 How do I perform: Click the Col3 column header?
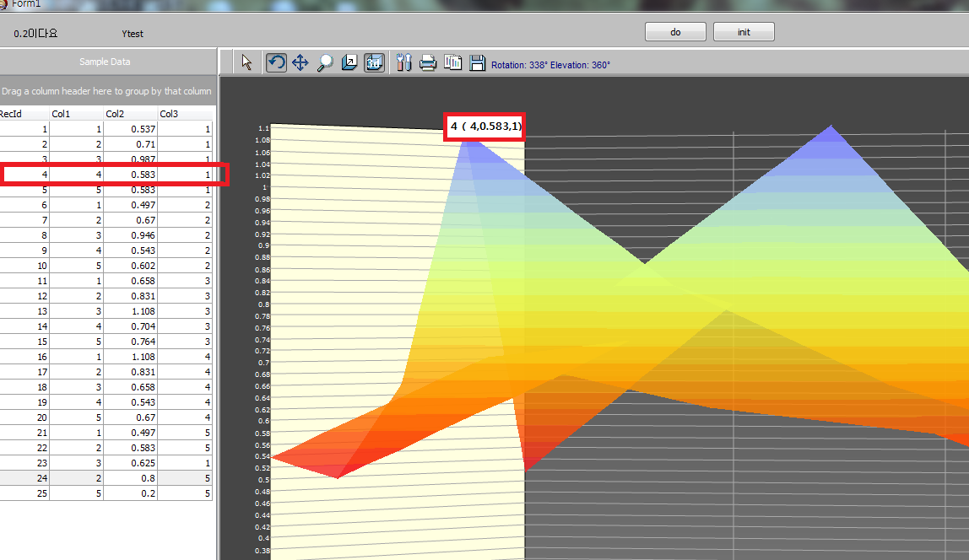pyautogui.click(x=184, y=114)
